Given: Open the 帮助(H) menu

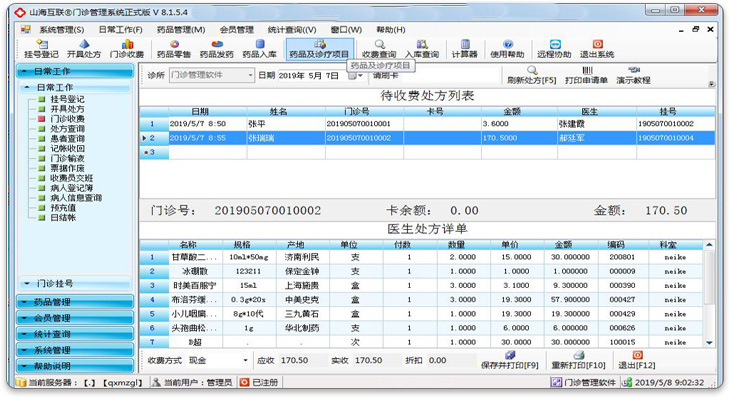Looking at the screenshot, I should [x=391, y=30].
